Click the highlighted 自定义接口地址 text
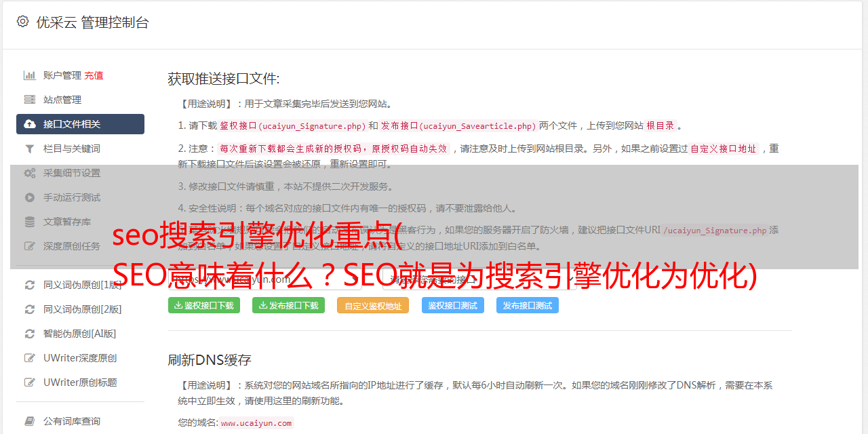The image size is (868, 434). click(724, 149)
